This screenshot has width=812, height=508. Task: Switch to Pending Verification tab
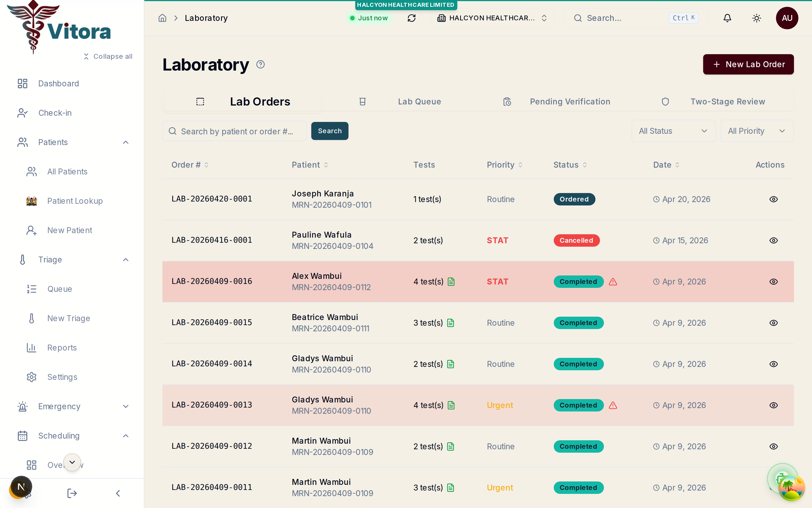point(557,102)
